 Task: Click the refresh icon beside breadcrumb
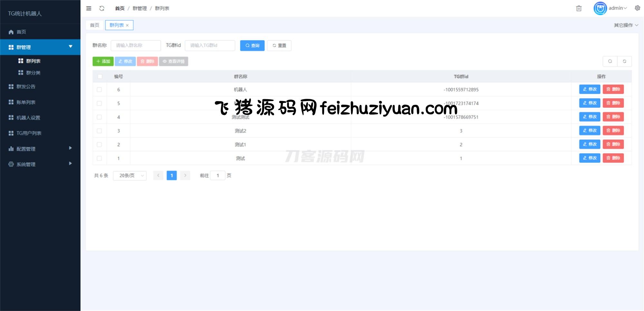[102, 8]
